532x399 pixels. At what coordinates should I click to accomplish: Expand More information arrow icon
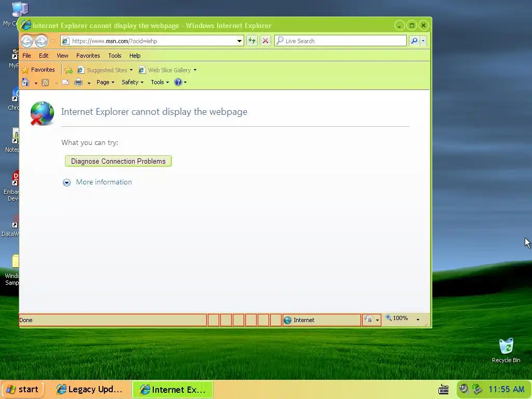[66, 182]
